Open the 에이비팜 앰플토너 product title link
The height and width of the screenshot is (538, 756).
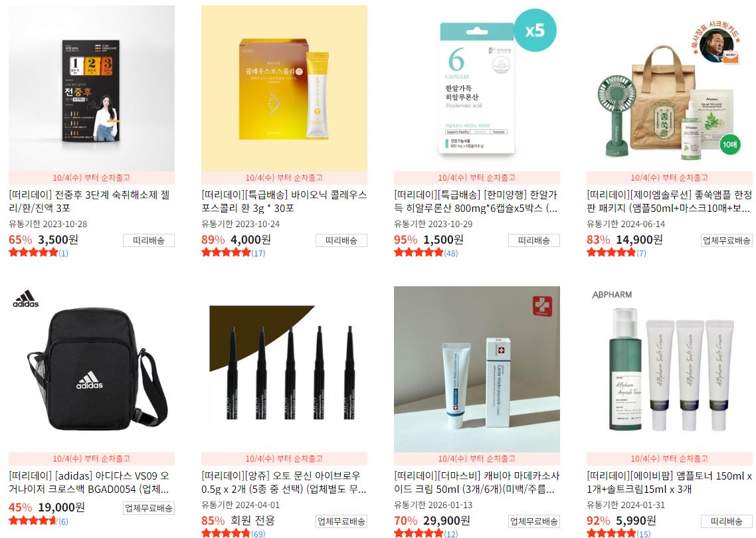[x=669, y=483]
